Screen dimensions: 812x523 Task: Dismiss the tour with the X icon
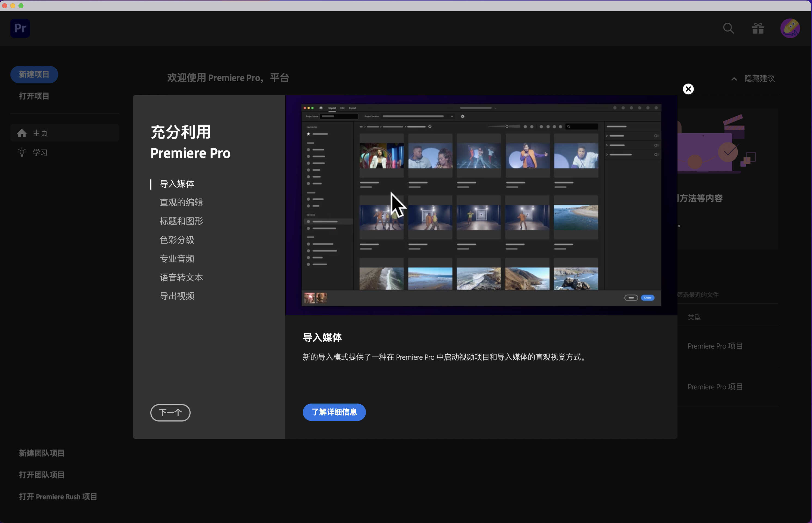pos(688,89)
